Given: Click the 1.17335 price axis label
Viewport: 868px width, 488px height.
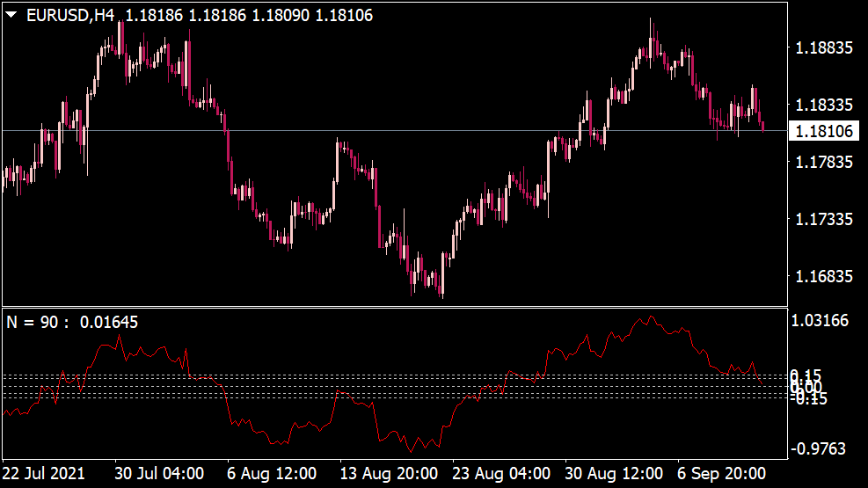Looking at the screenshot, I should [x=824, y=219].
